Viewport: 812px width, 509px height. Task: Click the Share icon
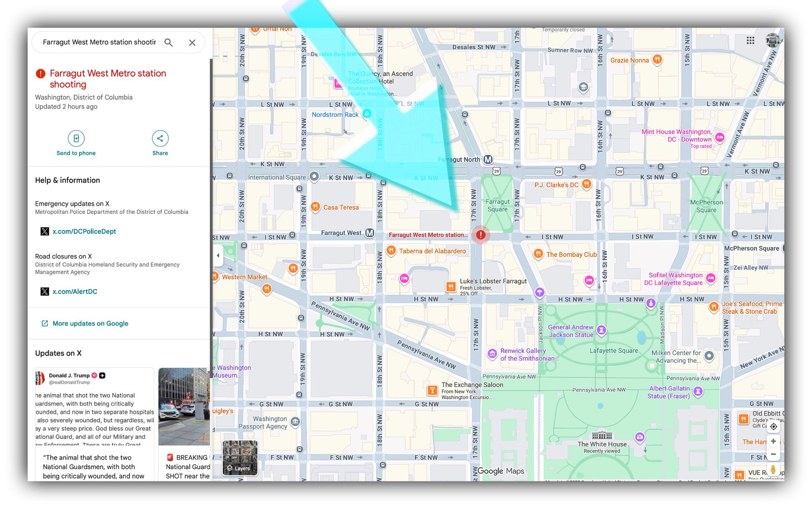pos(160,138)
